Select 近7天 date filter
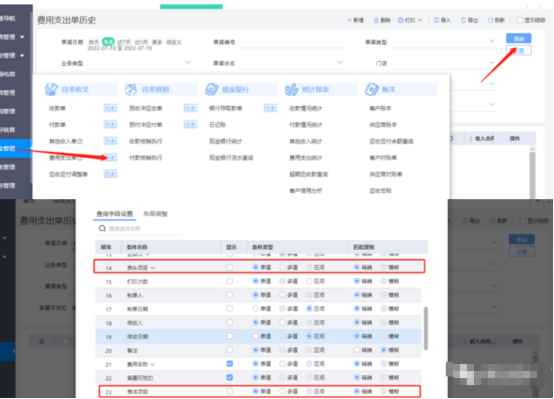 click(x=124, y=42)
